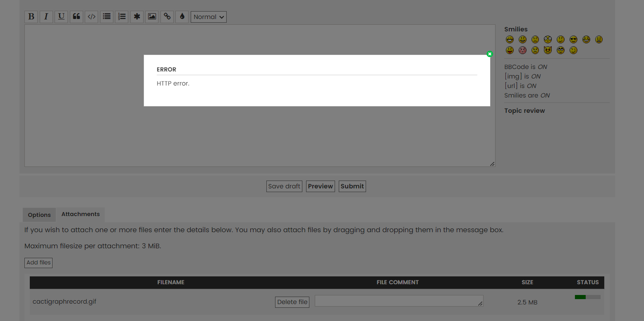Click the SIZE column header

tap(527, 283)
